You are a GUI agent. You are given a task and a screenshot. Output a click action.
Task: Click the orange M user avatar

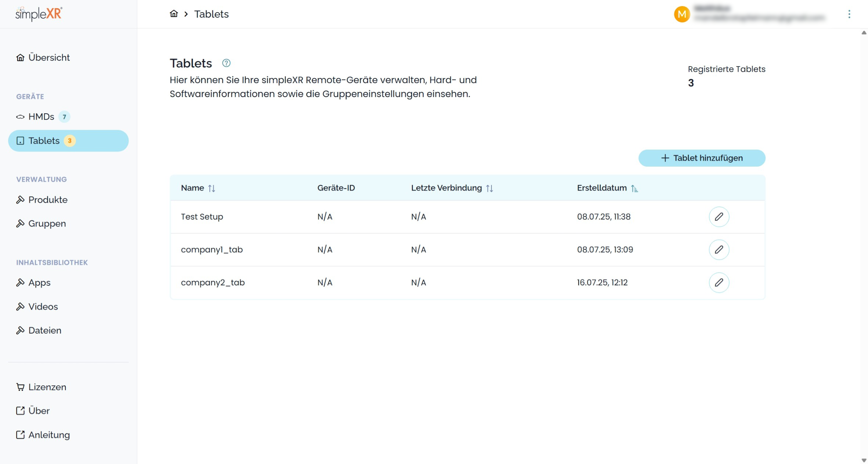(x=682, y=14)
